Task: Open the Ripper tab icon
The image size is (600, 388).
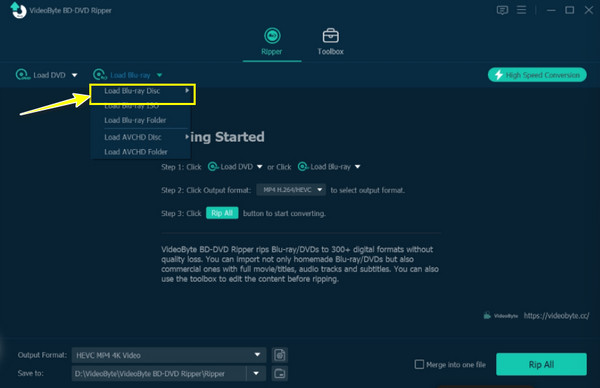Action: tap(272, 36)
